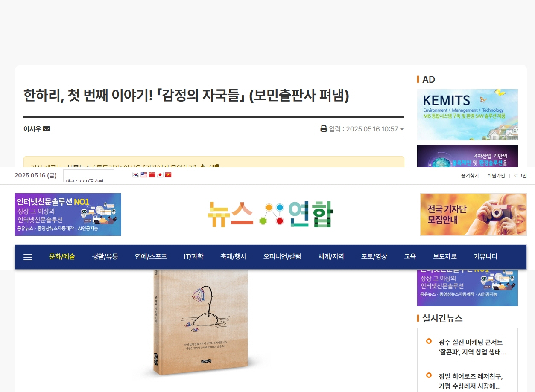The height and width of the screenshot is (392, 535).
Task: Open the 전국 기자단 모집안내 banner
Action: coord(474,215)
